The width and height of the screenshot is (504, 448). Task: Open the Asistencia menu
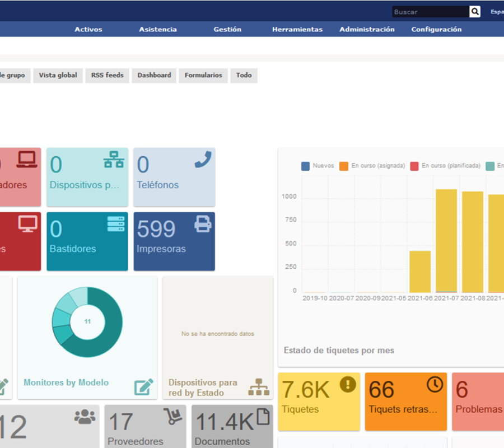click(x=158, y=29)
